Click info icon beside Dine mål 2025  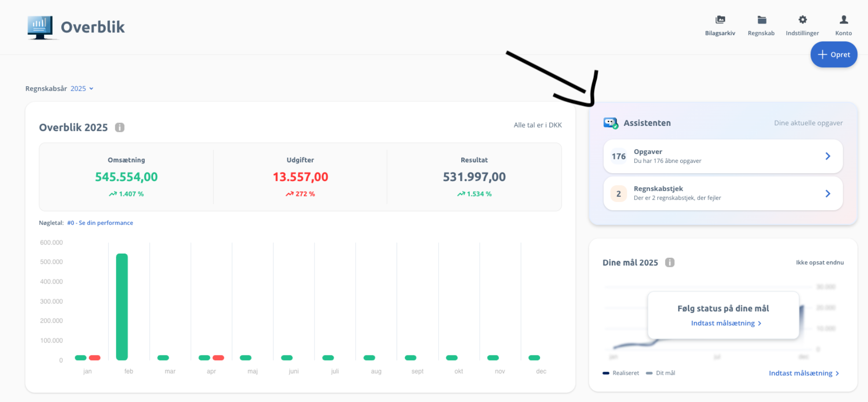tap(670, 262)
